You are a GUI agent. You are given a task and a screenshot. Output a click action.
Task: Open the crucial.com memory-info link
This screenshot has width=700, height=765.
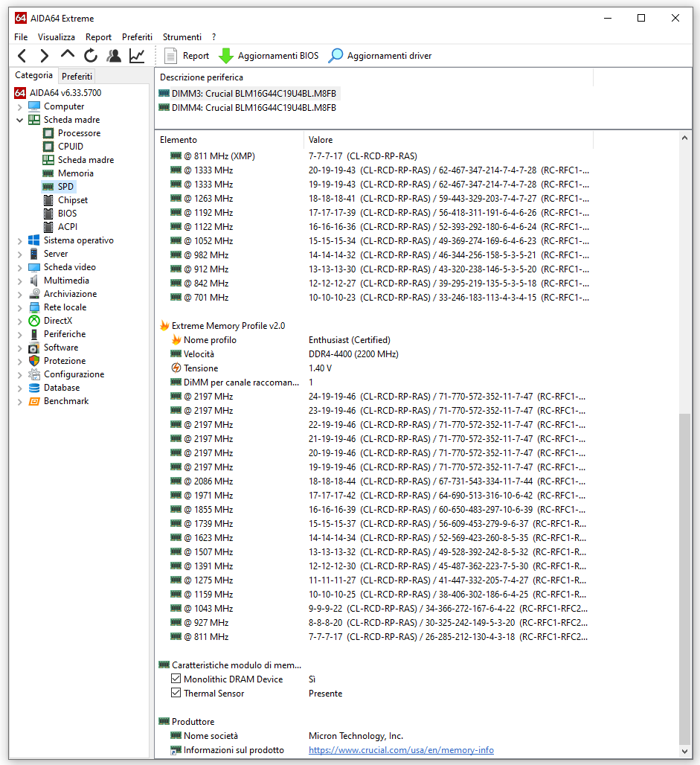[401, 750]
